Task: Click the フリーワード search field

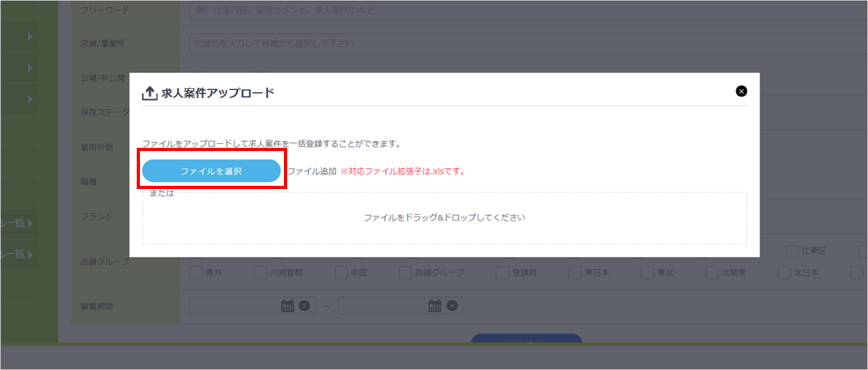Action: [x=526, y=11]
